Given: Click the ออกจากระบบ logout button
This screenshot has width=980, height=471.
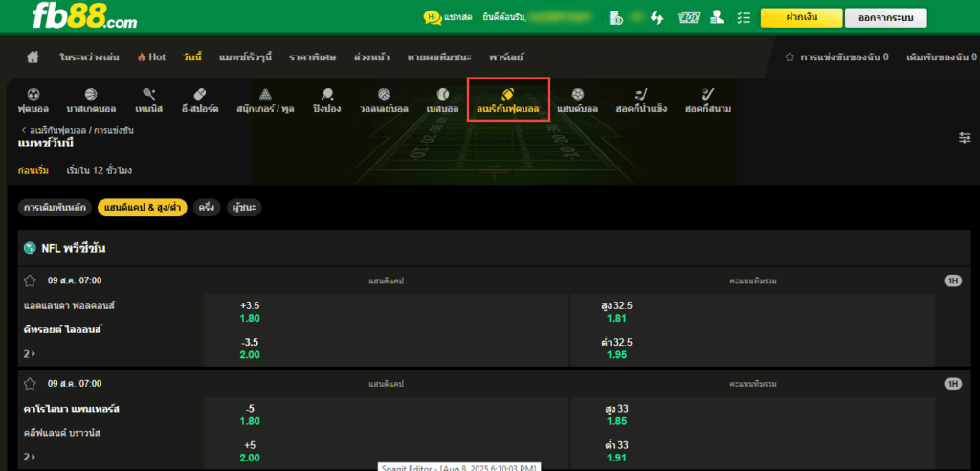Looking at the screenshot, I should click(x=885, y=17).
